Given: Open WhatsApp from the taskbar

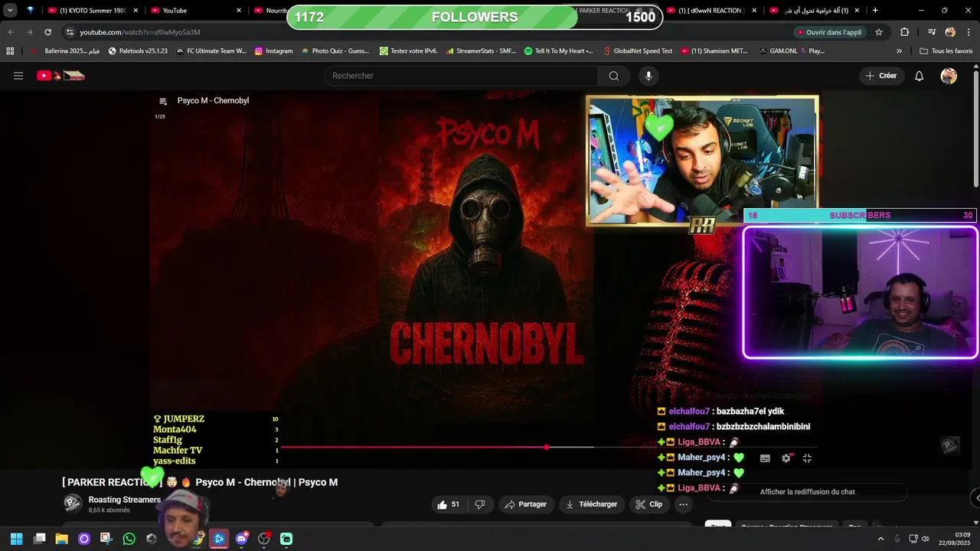Looking at the screenshot, I should coord(129,539).
